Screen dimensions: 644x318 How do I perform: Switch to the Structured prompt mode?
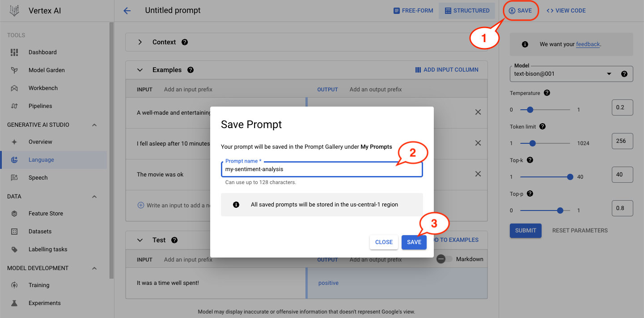click(467, 11)
